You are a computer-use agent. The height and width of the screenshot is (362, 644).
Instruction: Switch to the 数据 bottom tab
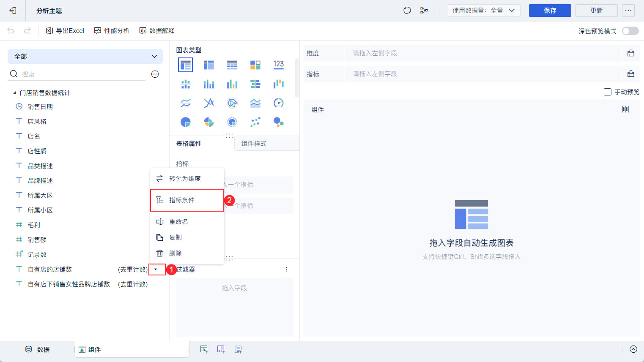point(38,349)
